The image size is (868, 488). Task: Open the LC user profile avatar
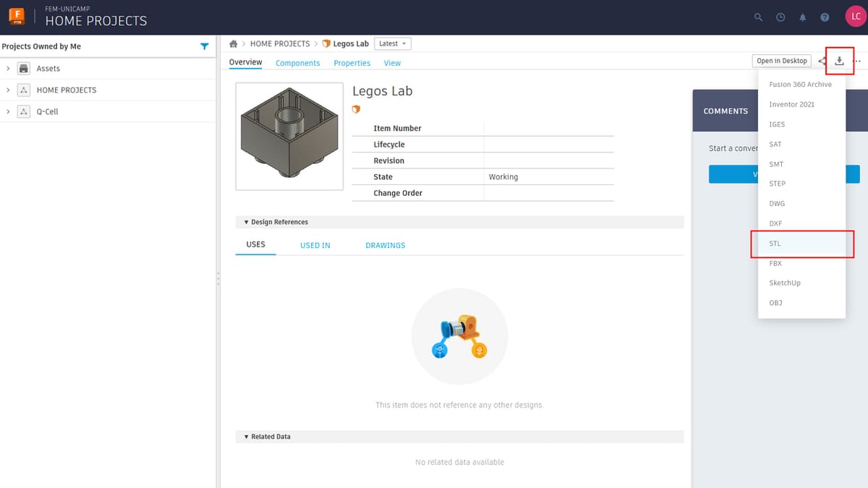coord(856,17)
